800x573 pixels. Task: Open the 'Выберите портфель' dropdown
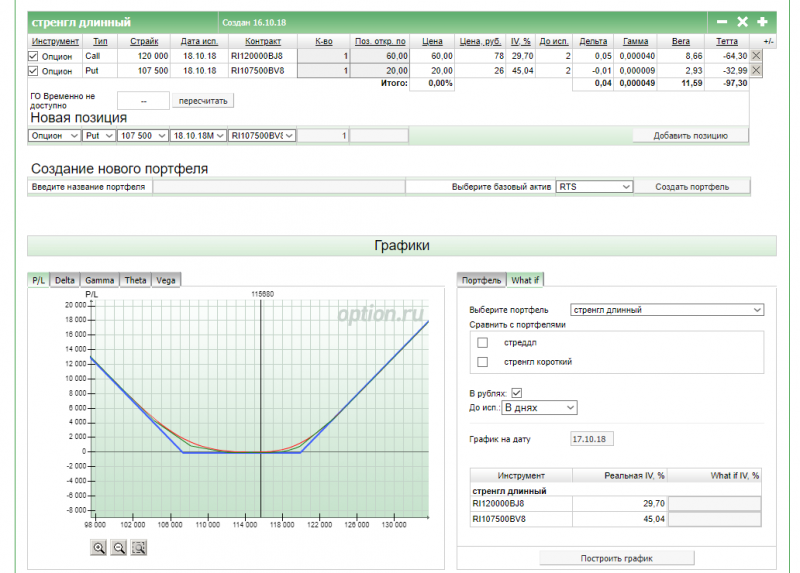[666, 310]
